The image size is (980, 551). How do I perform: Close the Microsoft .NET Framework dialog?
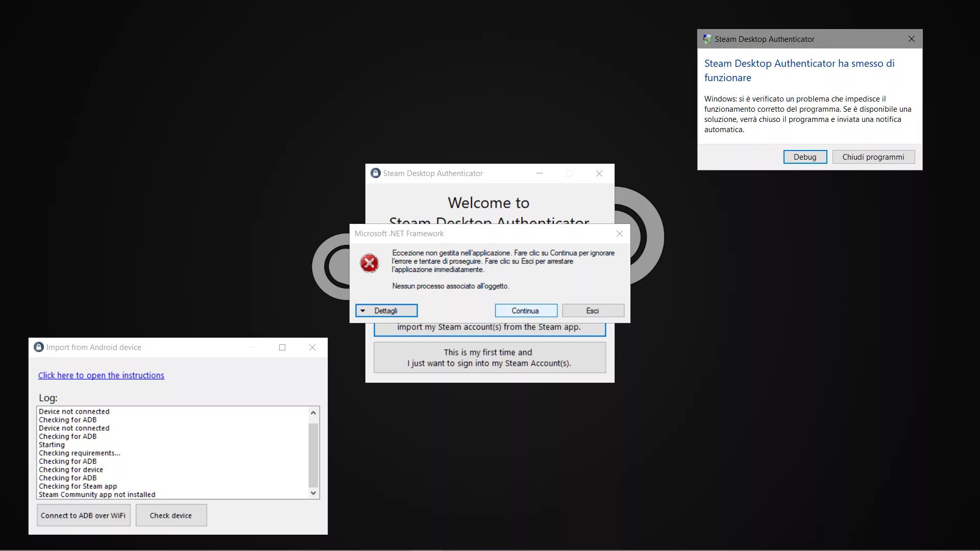point(619,234)
